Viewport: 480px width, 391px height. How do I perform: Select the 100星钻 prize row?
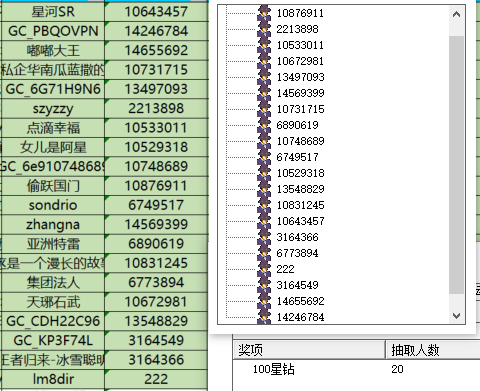point(273,369)
